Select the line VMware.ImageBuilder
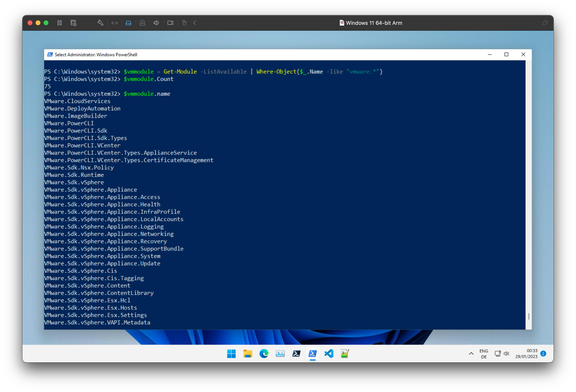The image size is (576, 392). click(x=76, y=116)
